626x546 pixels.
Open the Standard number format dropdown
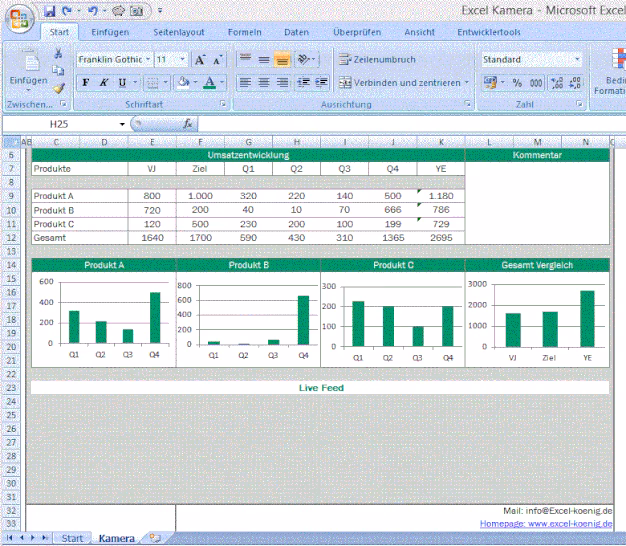(x=577, y=59)
